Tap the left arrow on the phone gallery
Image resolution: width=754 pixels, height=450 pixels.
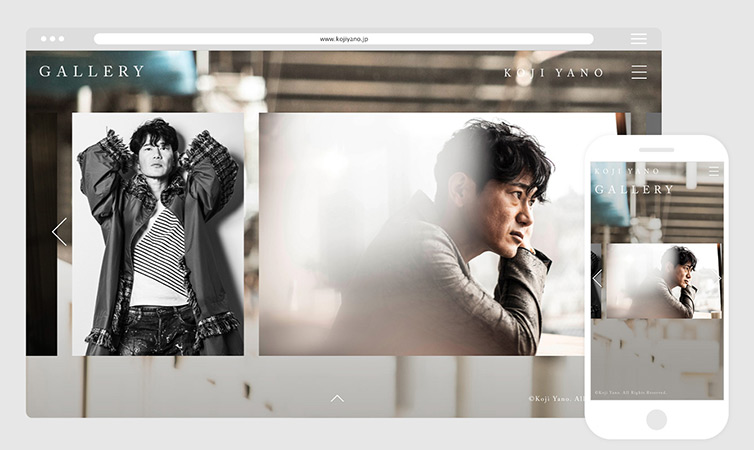pos(597,278)
